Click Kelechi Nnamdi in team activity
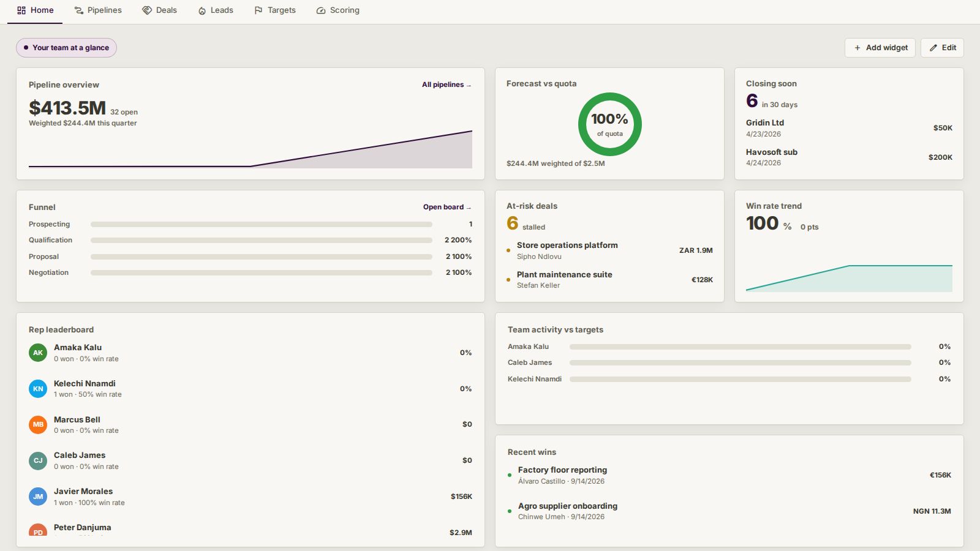The image size is (980, 551). click(535, 379)
